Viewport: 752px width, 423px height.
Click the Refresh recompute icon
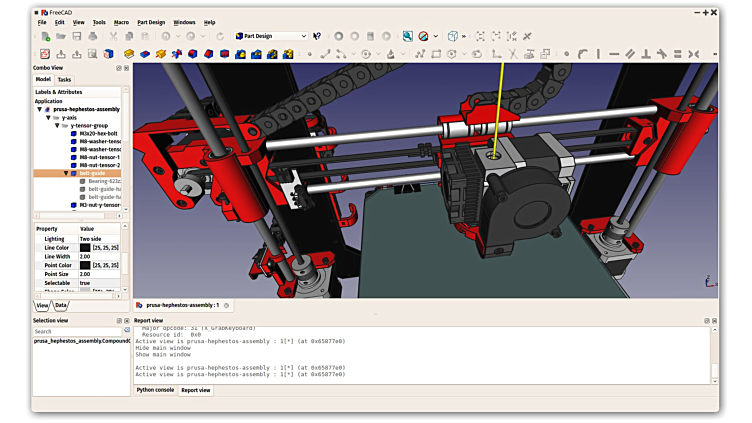pos(220,36)
